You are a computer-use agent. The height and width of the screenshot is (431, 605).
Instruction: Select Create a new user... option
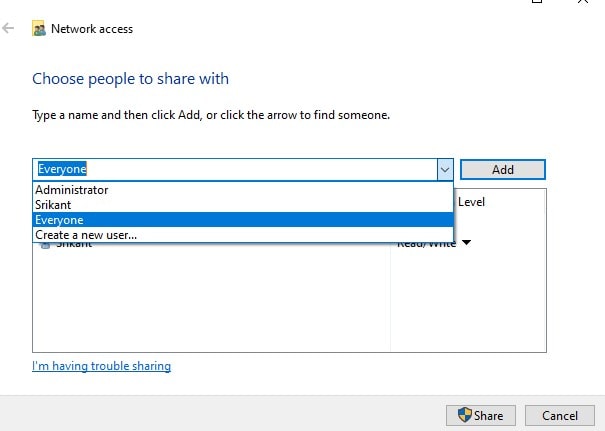click(86, 235)
